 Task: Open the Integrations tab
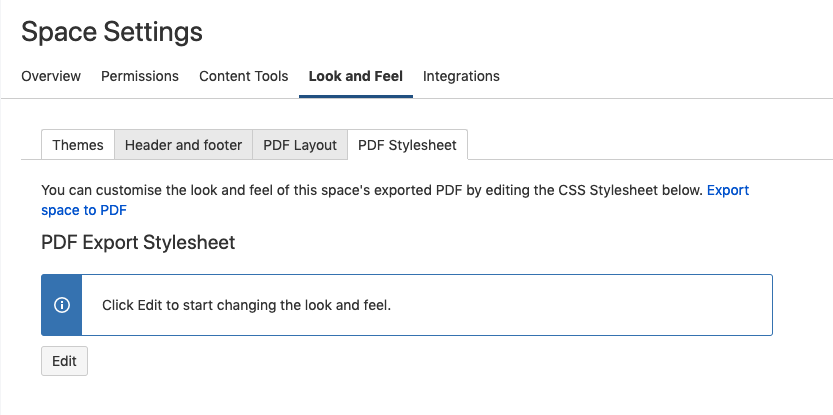(461, 76)
